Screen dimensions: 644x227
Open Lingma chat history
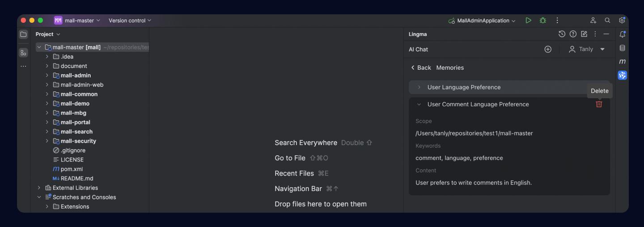[x=562, y=34]
